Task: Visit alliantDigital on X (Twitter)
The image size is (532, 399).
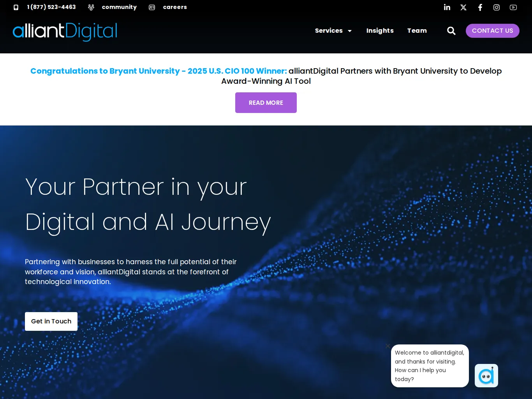Action: 463,7
